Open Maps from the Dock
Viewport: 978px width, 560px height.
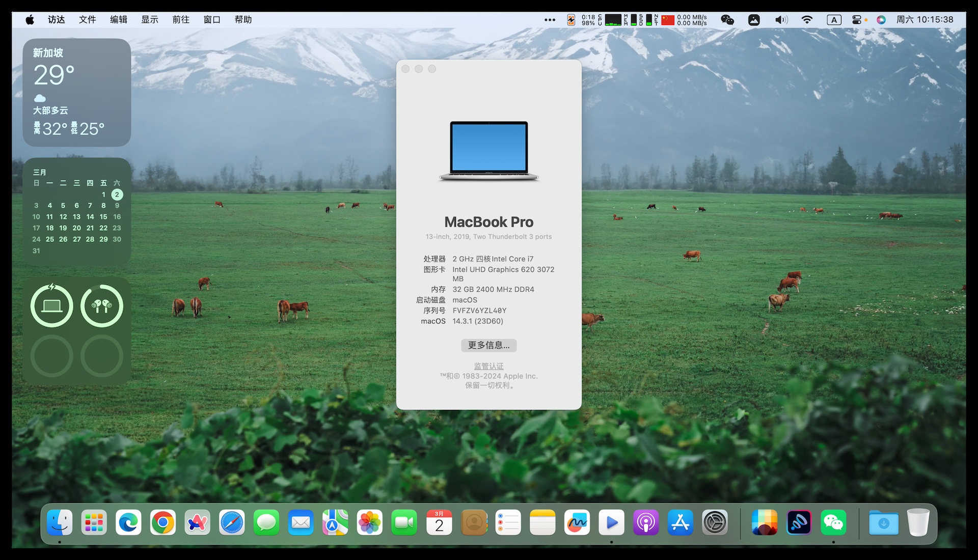click(x=335, y=522)
